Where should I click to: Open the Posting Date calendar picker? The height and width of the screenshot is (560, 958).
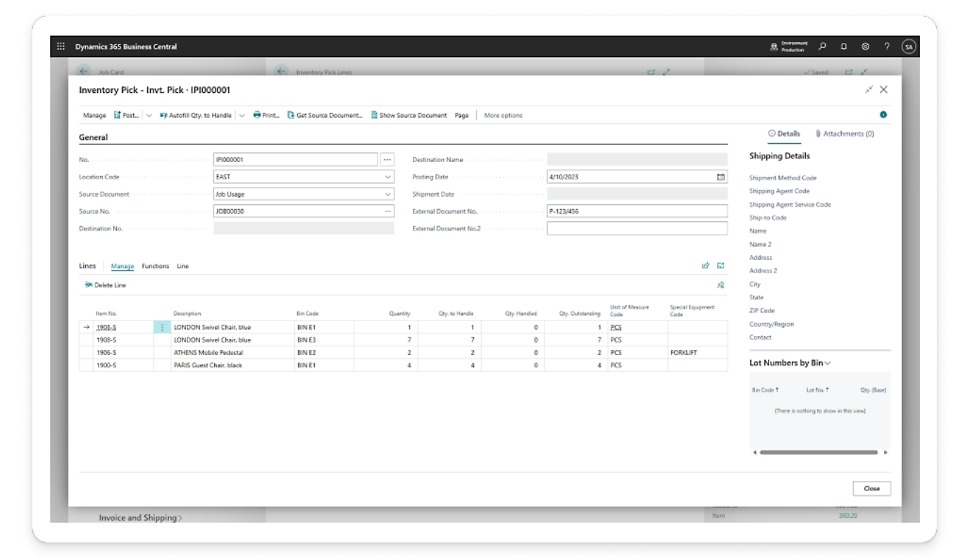[x=721, y=177]
